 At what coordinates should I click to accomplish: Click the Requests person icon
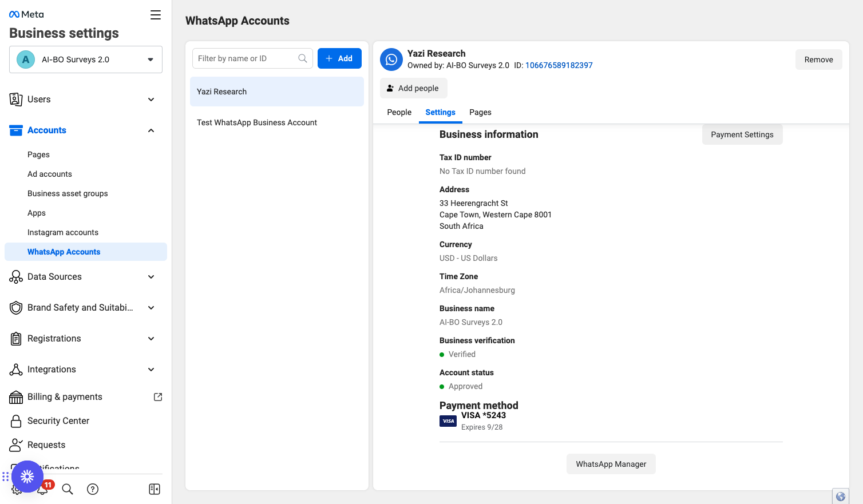16,445
